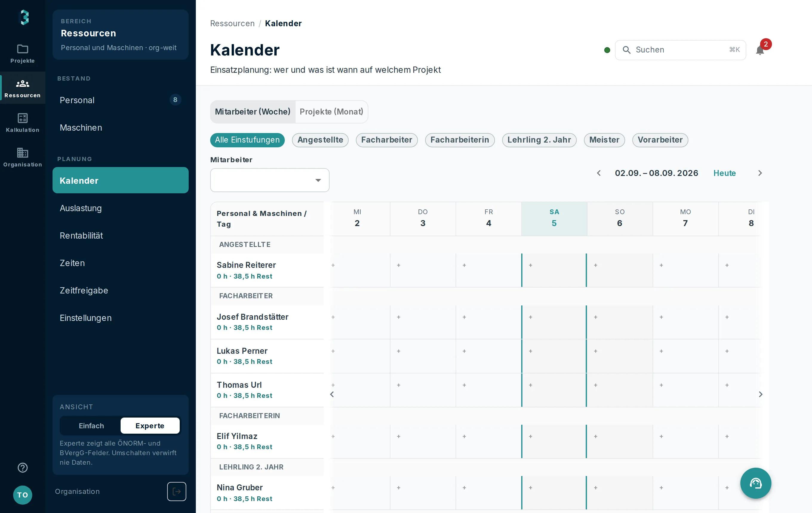Open Zeiten in the sidebar

pyautogui.click(x=120, y=263)
